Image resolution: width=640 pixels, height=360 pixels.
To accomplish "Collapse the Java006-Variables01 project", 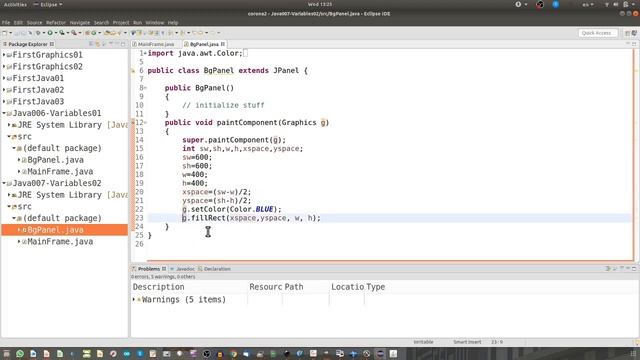I will coord(4,113).
